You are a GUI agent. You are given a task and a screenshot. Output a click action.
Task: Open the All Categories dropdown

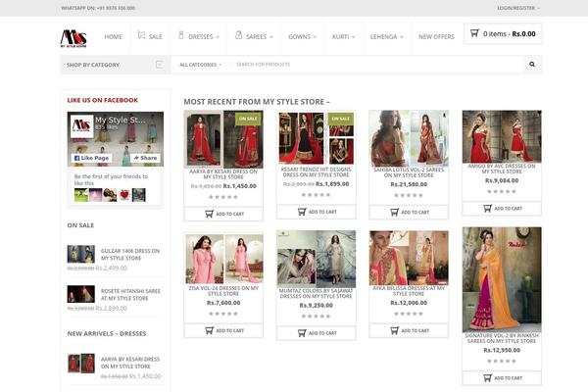201,65
